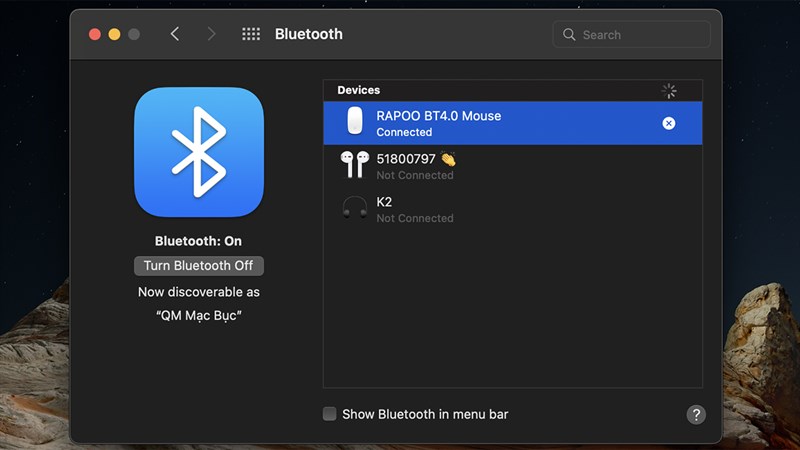The image size is (800, 450).
Task: Click the Now discoverable as label
Action: click(x=198, y=292)
